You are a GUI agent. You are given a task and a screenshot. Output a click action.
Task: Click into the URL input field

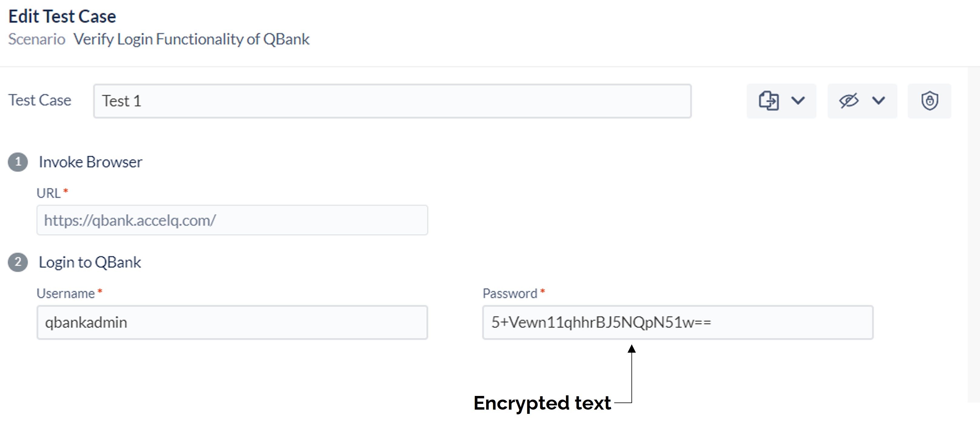click(x=232, y=220)
